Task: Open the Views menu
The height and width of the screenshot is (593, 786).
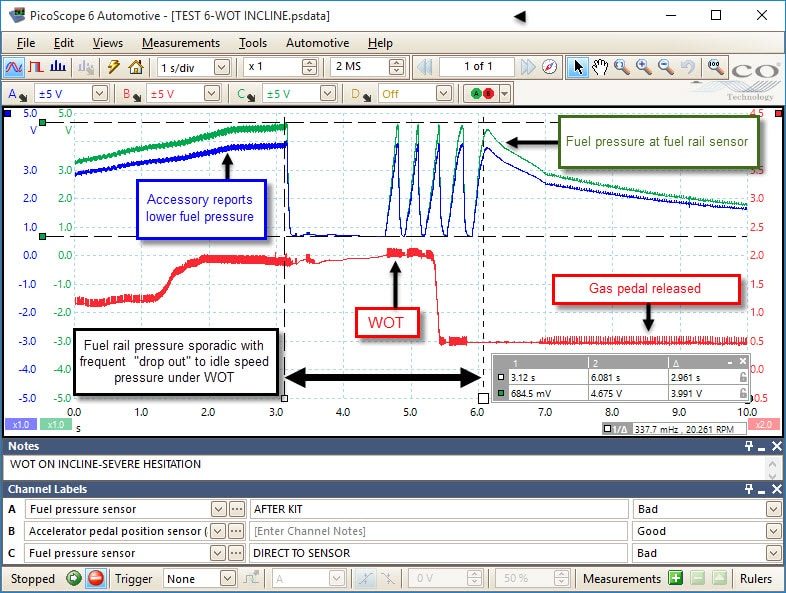Action: (x=107, y=43)
